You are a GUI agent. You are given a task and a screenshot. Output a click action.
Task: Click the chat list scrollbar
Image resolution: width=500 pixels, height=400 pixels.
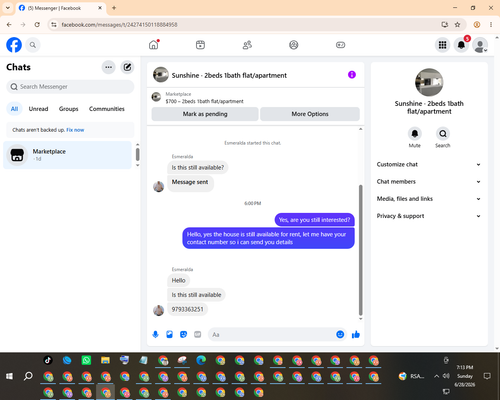click(x=137, y=154)
